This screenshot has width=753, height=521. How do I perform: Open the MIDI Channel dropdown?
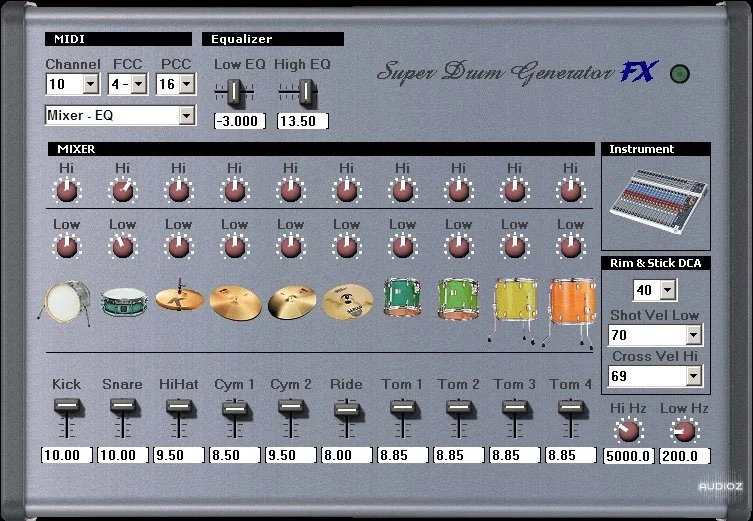90,85
